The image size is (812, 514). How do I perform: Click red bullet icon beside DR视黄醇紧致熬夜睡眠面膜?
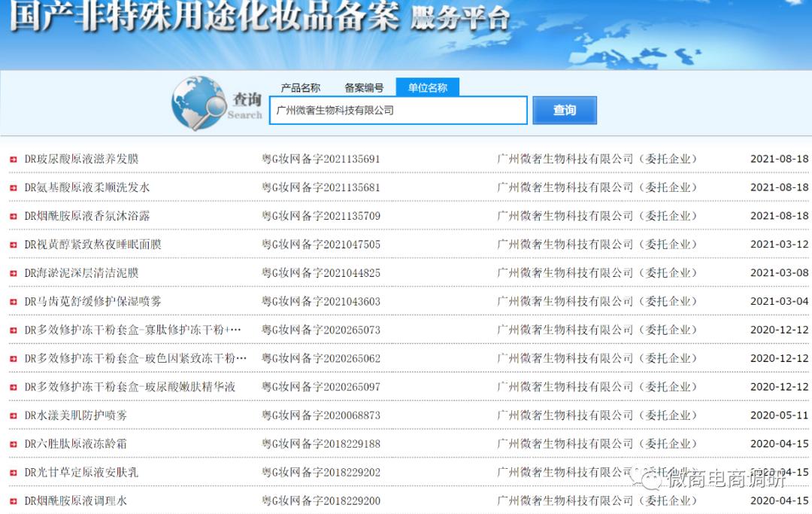[14, 245]
